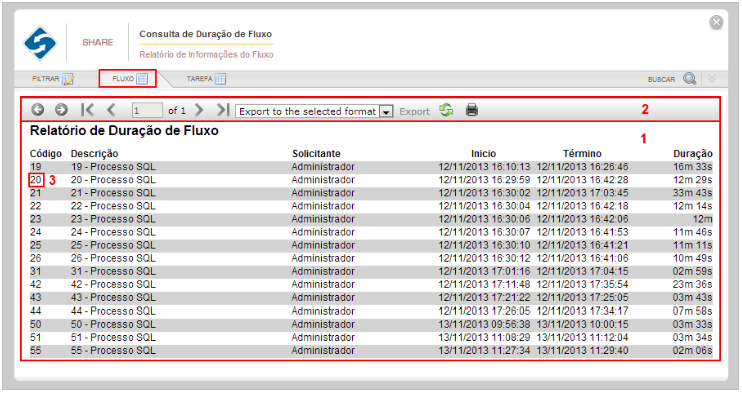Go forward with the round right arrow
742x393 pixels.
61,110
